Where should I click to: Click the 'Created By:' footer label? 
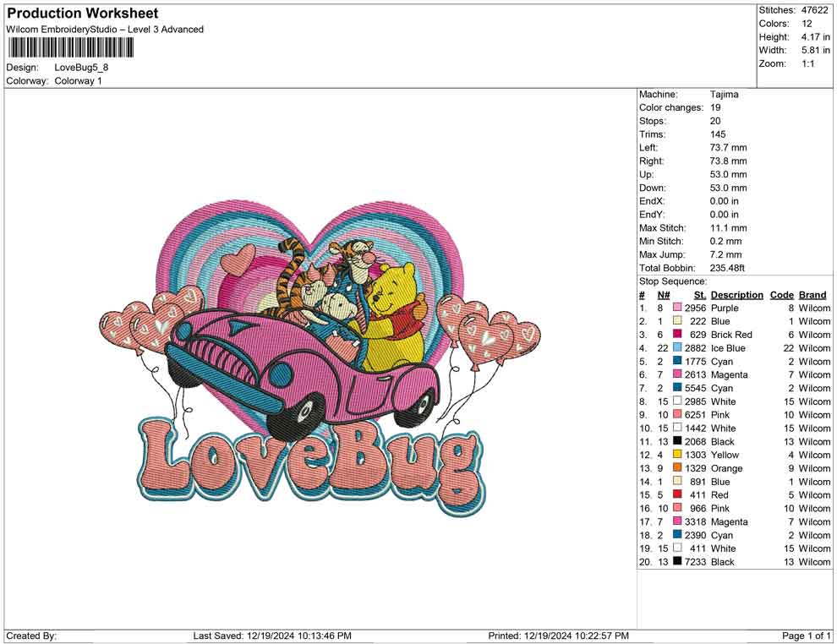coord(31,636)
